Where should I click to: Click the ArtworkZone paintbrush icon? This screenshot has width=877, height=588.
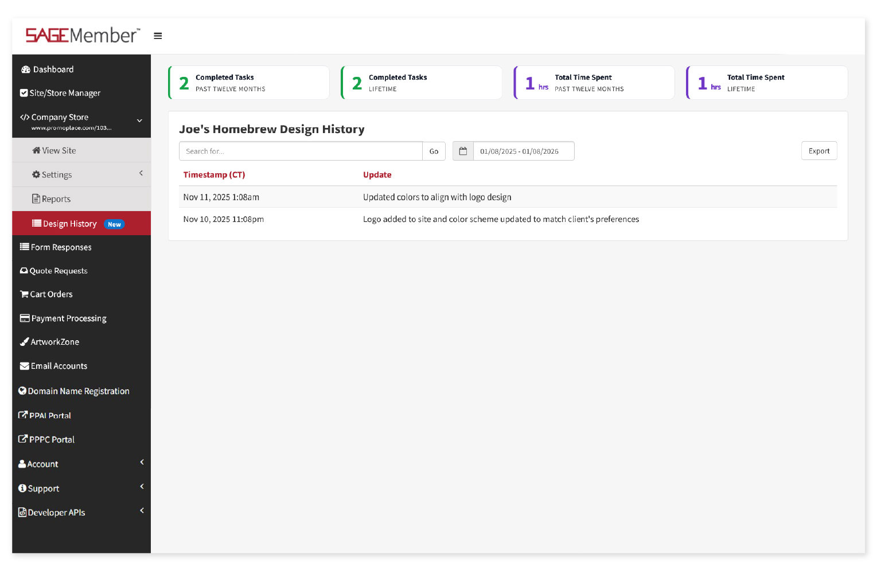[x=25, y=342]
